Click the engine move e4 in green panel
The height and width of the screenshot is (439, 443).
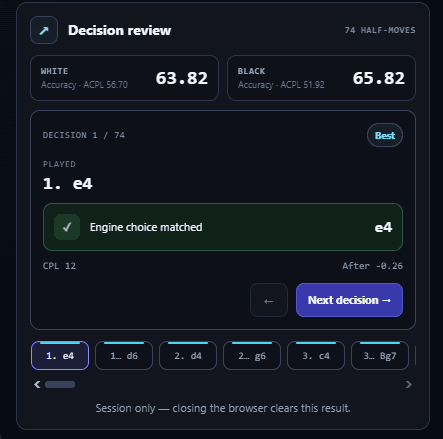383,227
